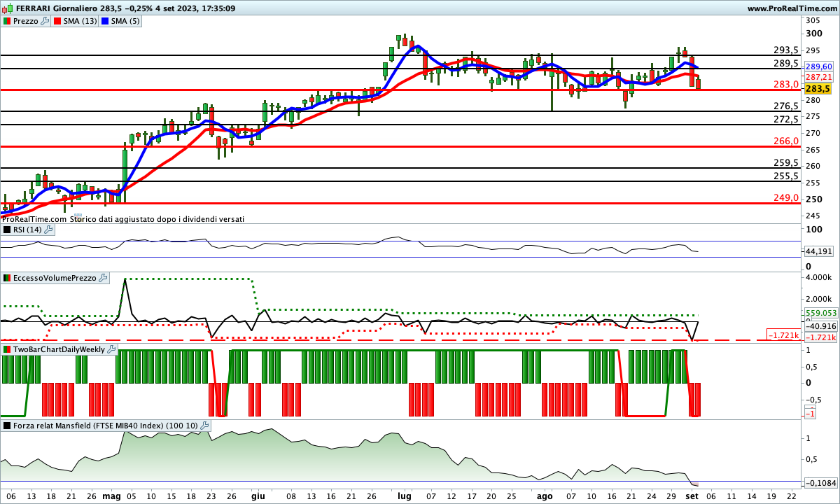The width and height of the screenshot is (840, 504).
Task: Click the -40.916 value label
Action: (820, 326)
